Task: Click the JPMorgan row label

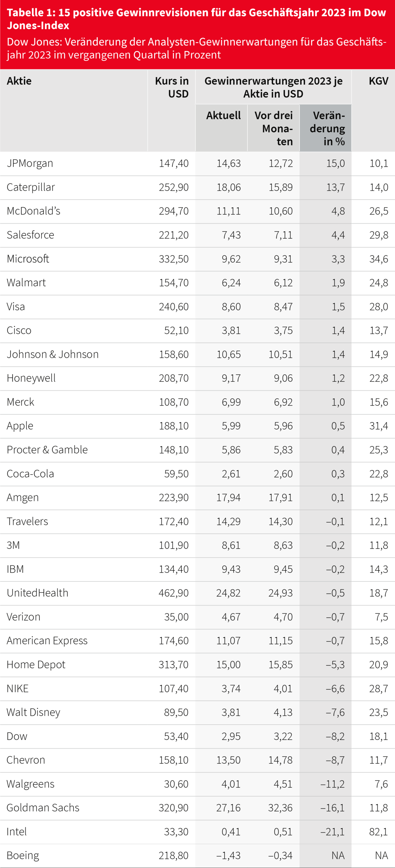Action: pos(30,163)
